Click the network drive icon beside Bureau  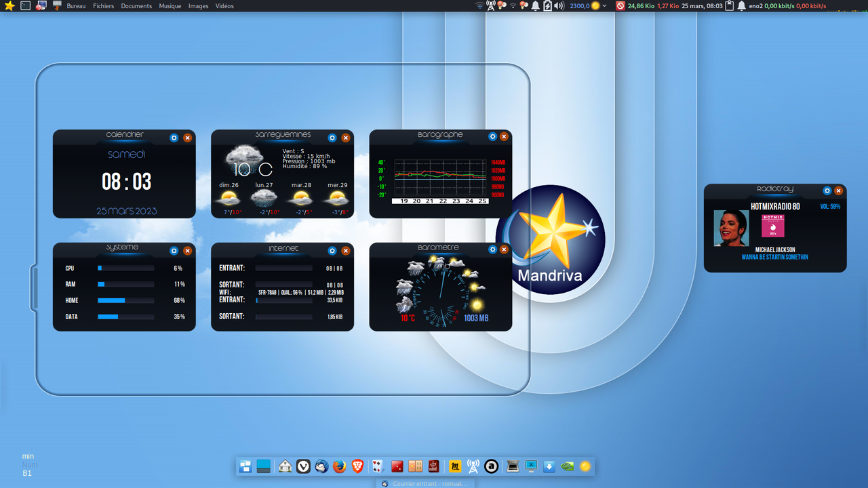(58, 5)
